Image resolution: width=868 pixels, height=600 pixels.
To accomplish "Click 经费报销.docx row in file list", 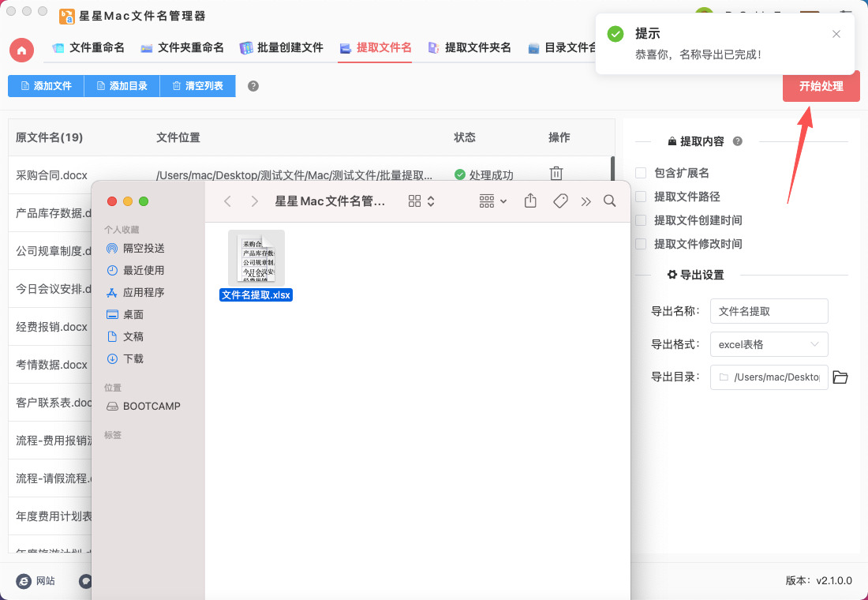I will (51, 327).
